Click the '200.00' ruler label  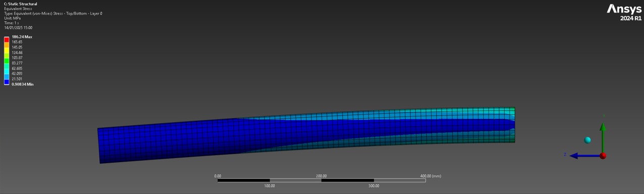pos(321,176)
